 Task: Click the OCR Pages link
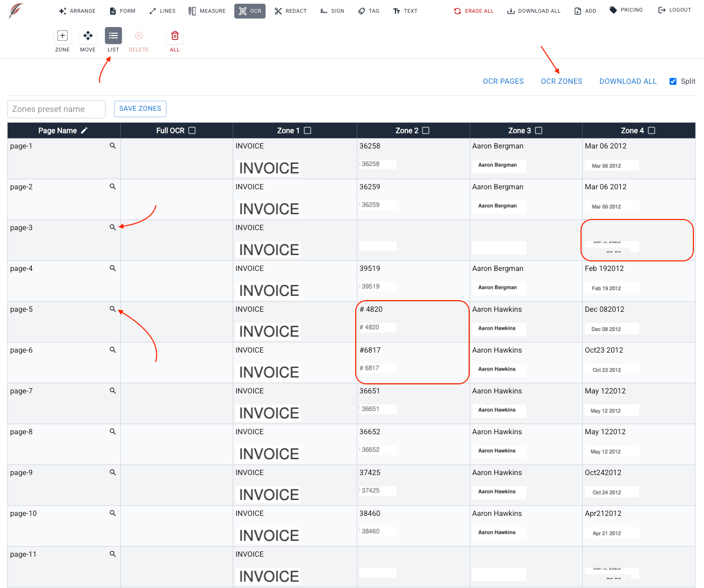coord(503,81)
